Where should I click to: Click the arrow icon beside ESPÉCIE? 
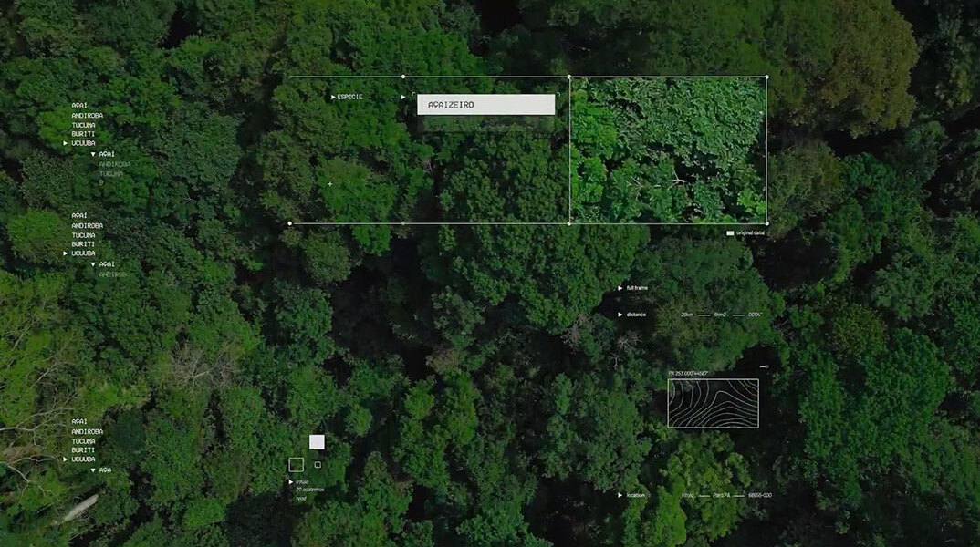[333, 97]
